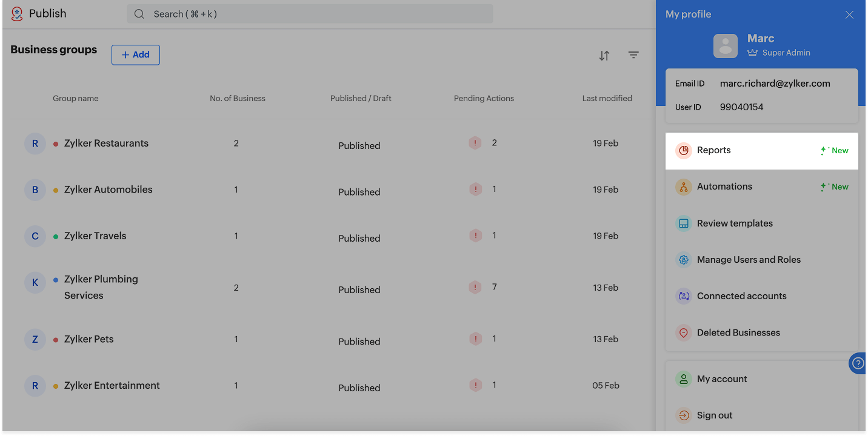
Task: Click the Review templates icon
Action: [x=684, y=223]
